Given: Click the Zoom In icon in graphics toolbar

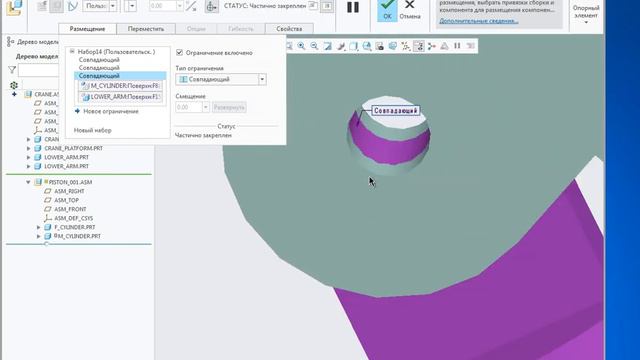Looking at the screenshot, I should [301, 46].
